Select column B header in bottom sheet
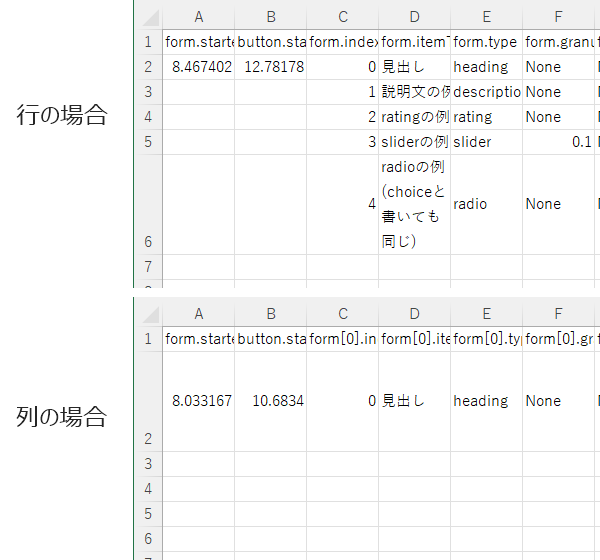Viewport: 600px width, 560px height. 271,314
